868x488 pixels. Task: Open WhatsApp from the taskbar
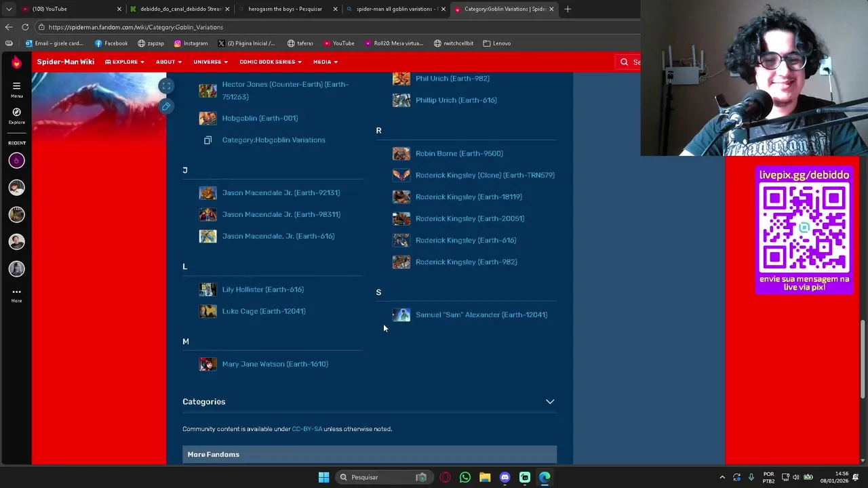tap(465, 477)
